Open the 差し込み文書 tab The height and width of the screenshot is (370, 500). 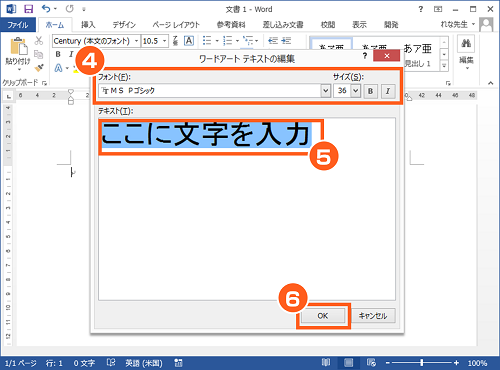click(283, 25)
